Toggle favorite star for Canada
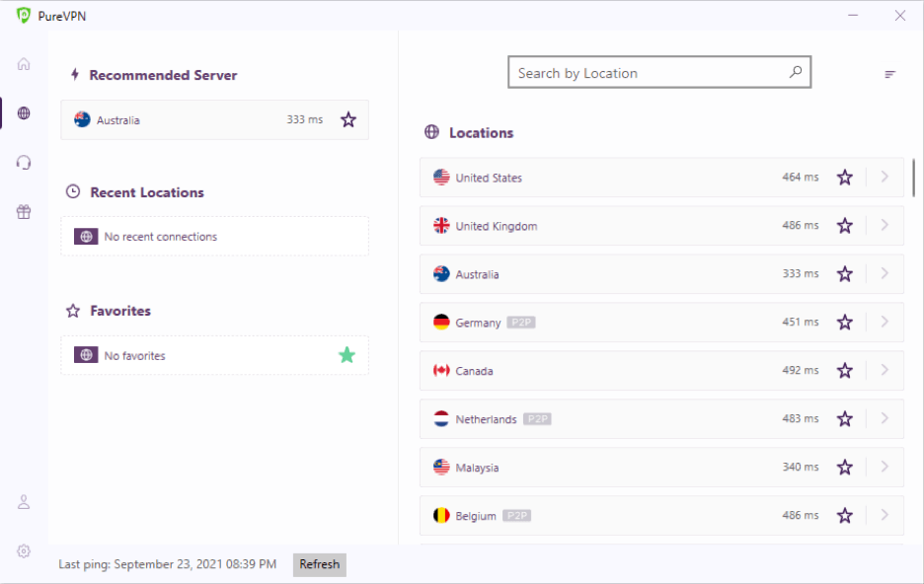 click(845, 370)
